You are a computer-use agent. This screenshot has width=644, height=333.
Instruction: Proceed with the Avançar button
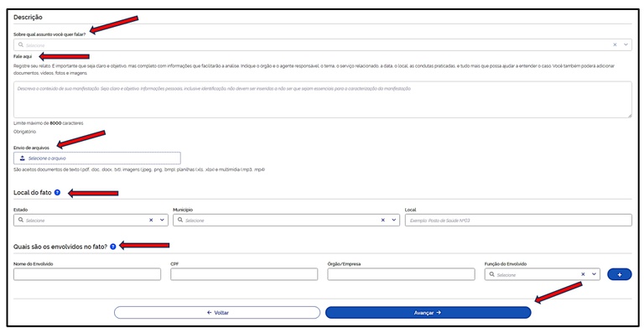(428, 313)
